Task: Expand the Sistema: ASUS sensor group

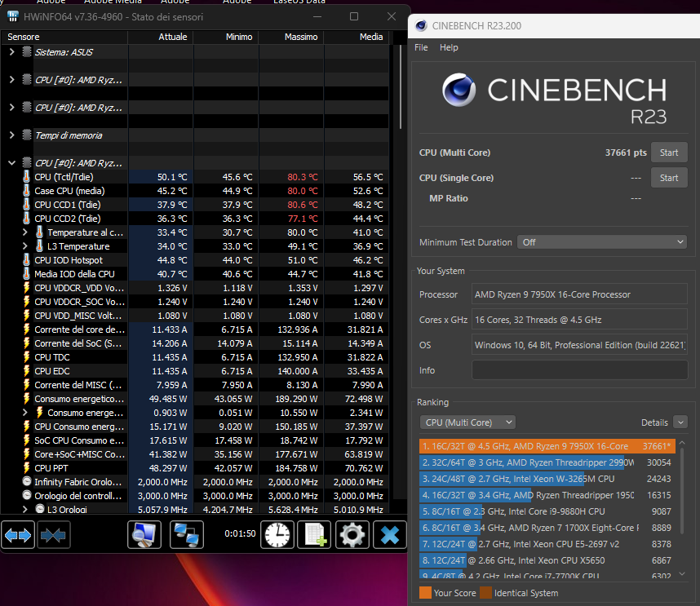Action: pyautogui.click(x=11, y=51)
